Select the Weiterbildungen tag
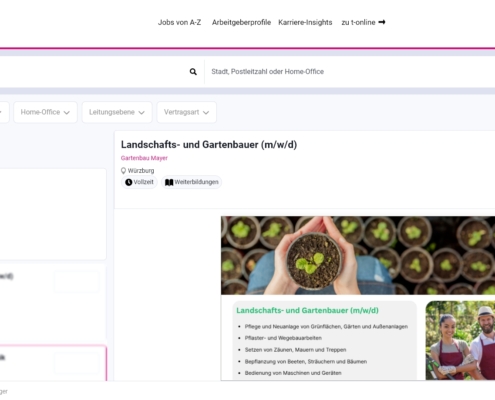This screenshot has width=495, height=400. [191, 182]
